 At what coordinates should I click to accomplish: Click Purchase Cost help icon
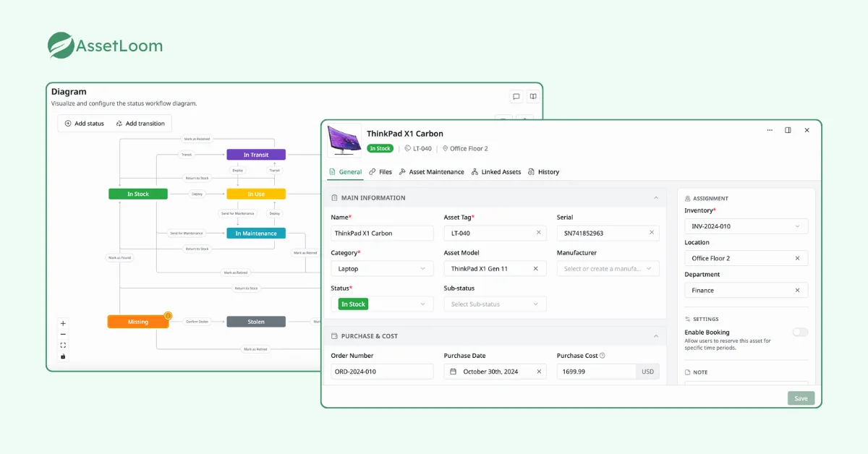click(602, 356)
